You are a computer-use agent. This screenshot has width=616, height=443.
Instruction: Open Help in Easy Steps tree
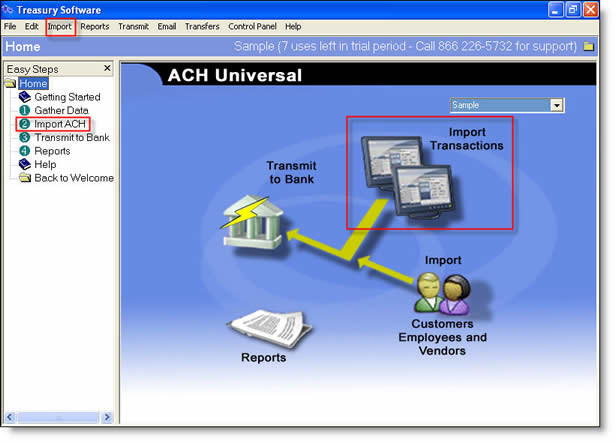[x=45, y=165]
